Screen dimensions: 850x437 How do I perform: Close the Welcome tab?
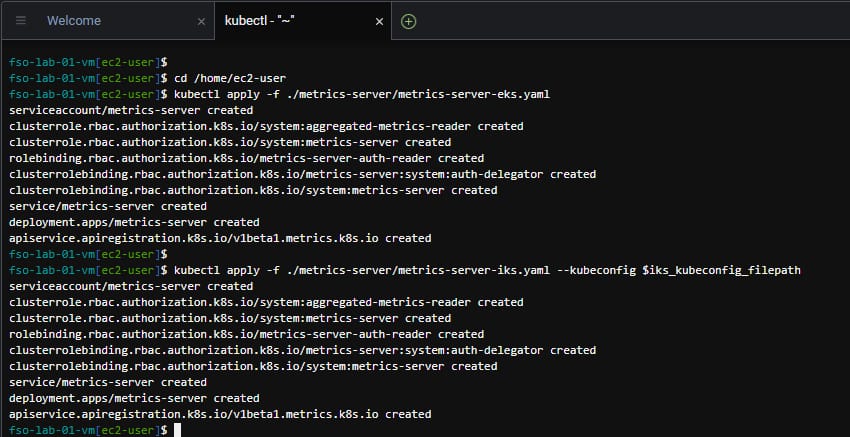[201, 21]
